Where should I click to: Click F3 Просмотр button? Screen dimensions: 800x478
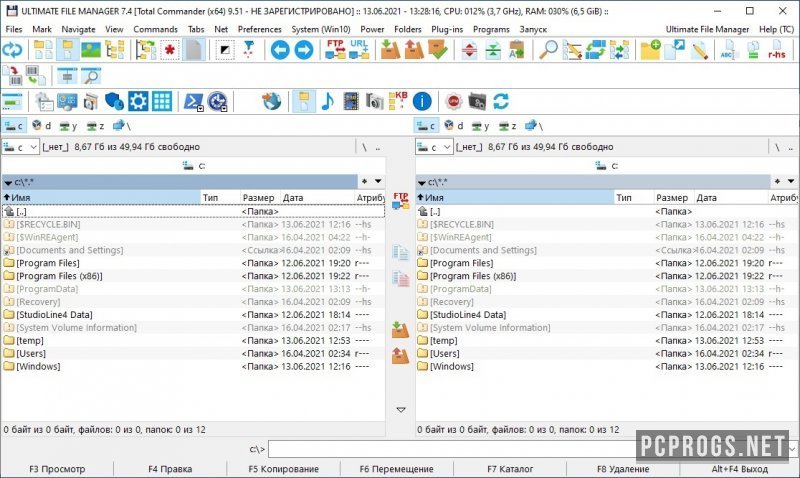click(x=57, y=469)
